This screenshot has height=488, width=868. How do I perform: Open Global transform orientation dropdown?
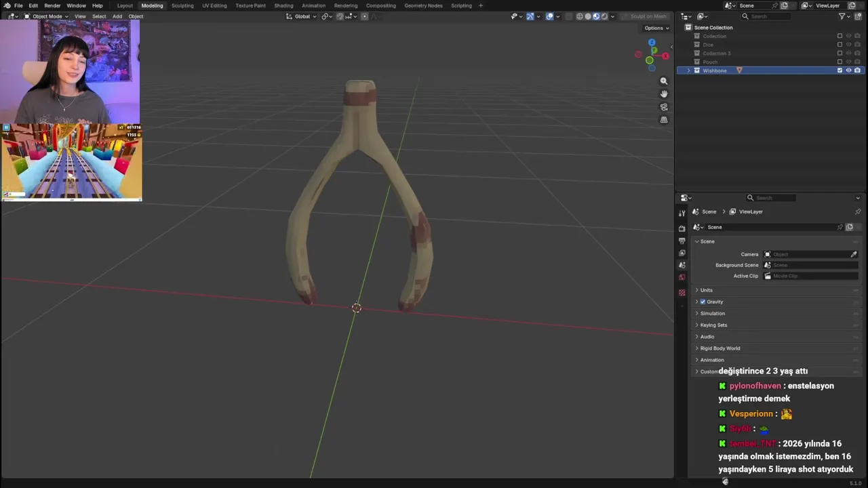(x=302, y=16)
